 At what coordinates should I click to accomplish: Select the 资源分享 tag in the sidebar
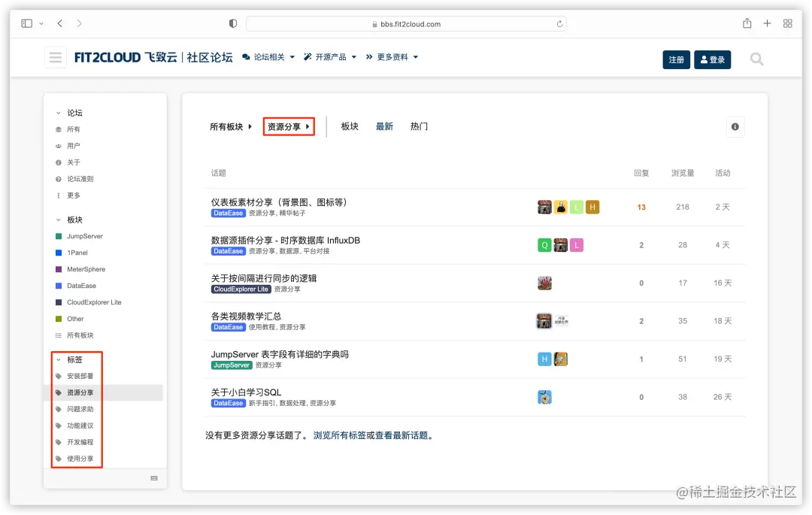pos(79,392)
